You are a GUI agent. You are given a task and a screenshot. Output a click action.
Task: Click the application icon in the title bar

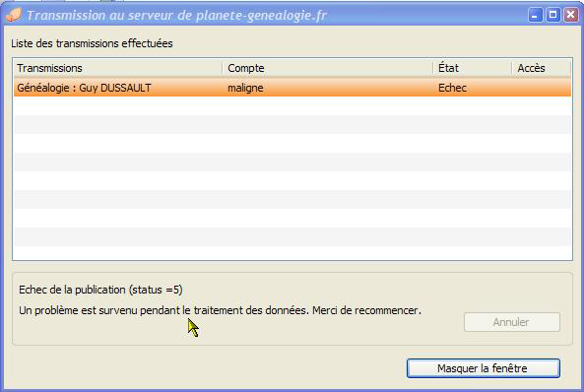point(14,15)
